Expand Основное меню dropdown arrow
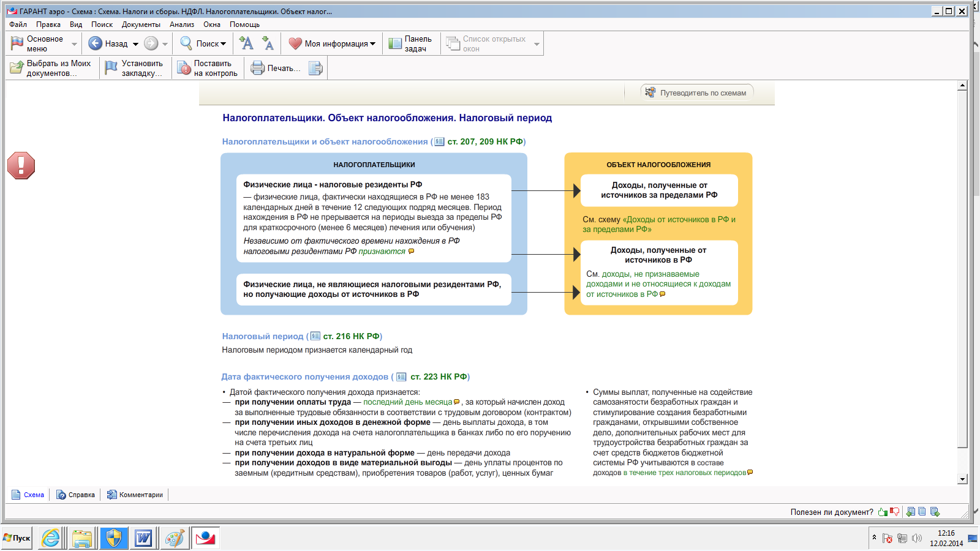Screen dimensions: 980x551 point(74,44)
